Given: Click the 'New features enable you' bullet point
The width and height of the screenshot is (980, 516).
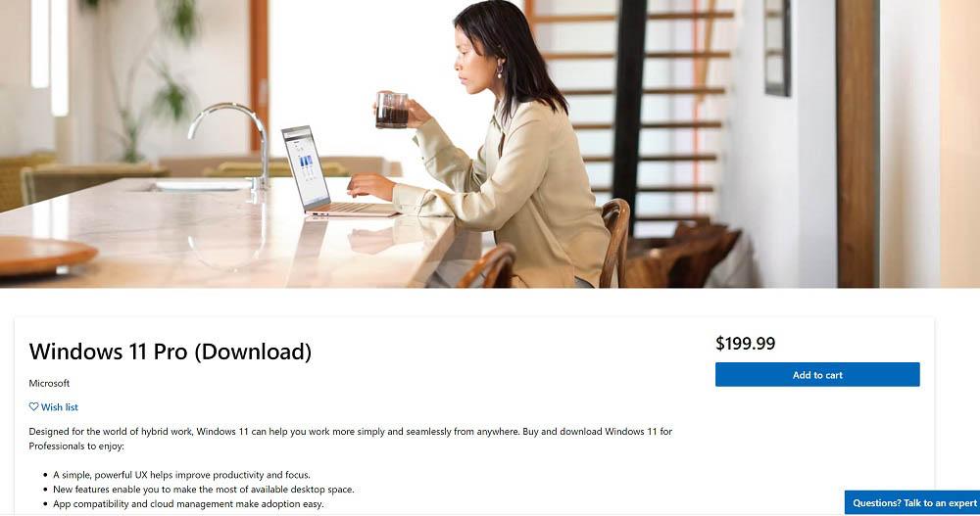Looking at the screenshot, I should pos(203,490).
